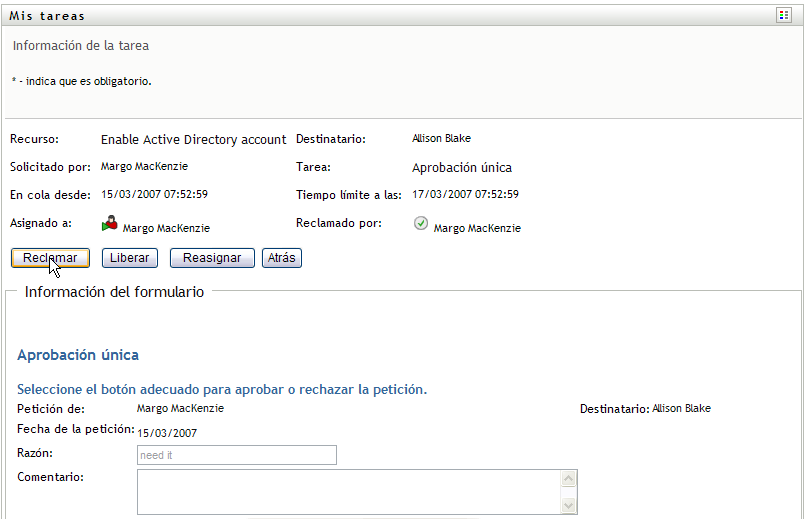Click the Información del formulario legend

[x=114, y=293]
